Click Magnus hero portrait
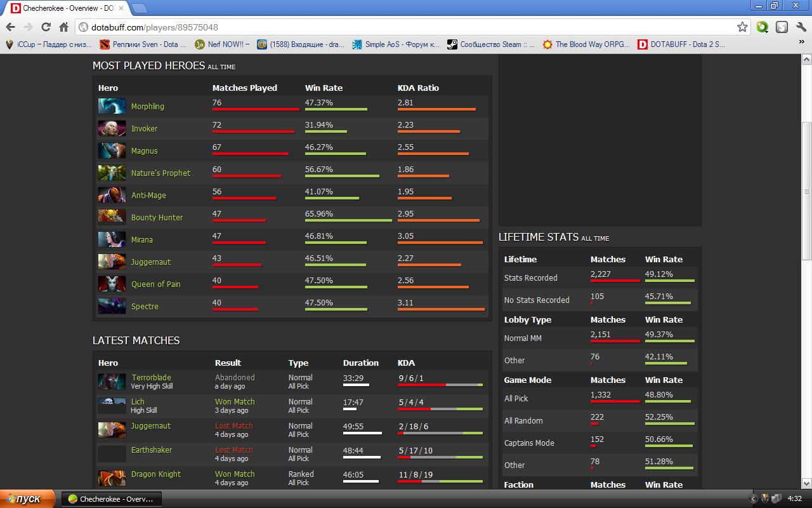The width and height of the screenshot is (812, 508). pos(112,150)
